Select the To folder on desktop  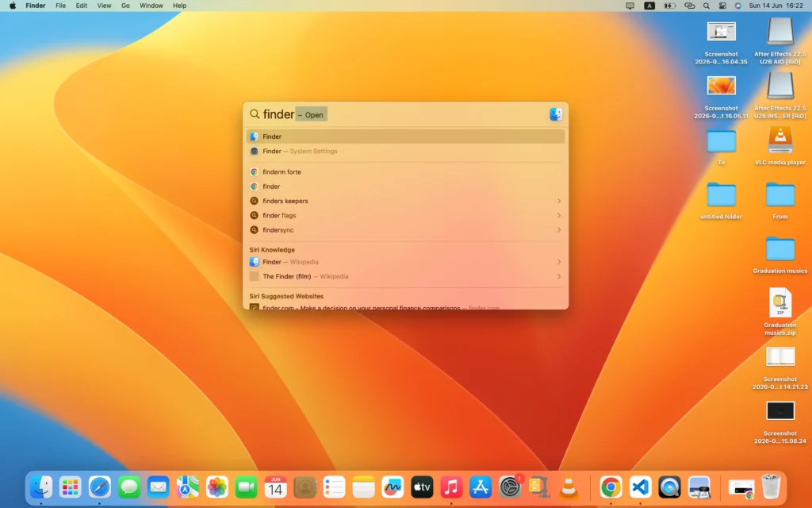721,147
